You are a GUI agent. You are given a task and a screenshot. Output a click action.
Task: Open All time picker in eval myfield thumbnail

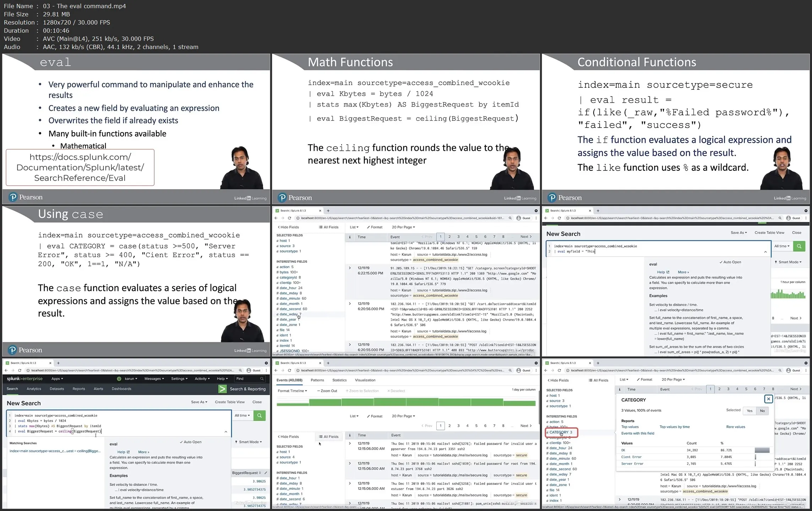pyautogui.click(x=782, y=246)
